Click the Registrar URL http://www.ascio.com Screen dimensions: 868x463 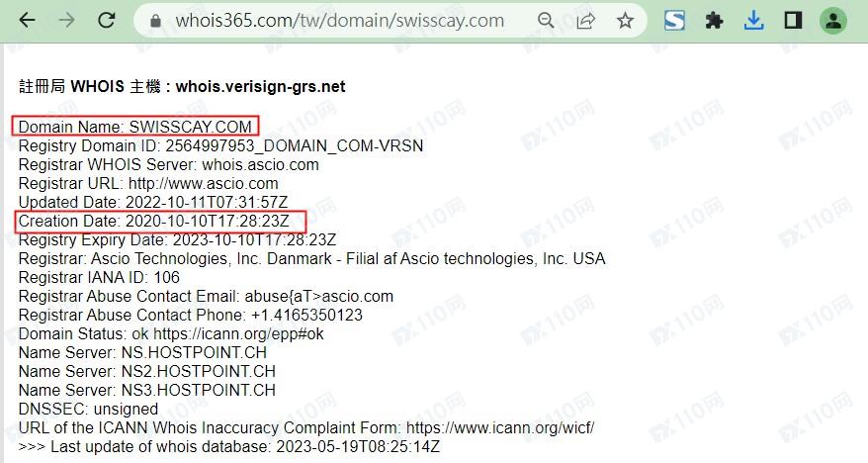point(204,183)
